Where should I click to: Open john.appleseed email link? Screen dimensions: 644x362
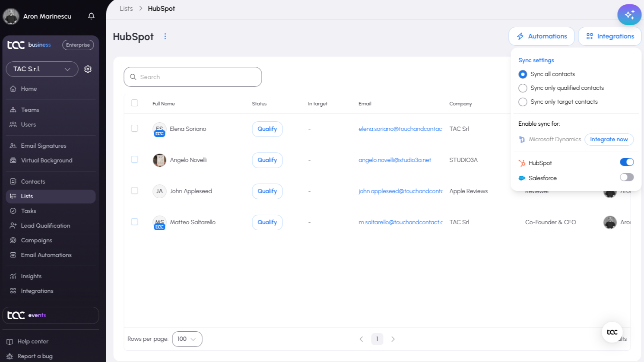click(400, 191)
